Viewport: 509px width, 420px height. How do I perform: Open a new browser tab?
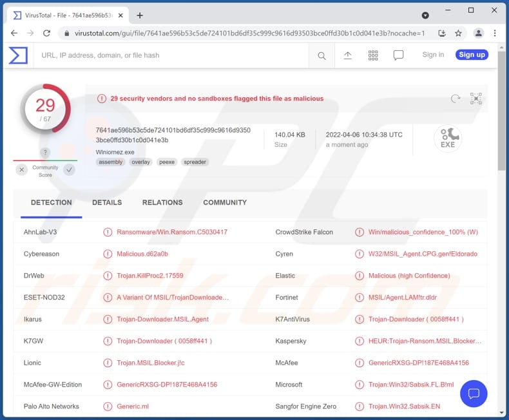point(140,15)
